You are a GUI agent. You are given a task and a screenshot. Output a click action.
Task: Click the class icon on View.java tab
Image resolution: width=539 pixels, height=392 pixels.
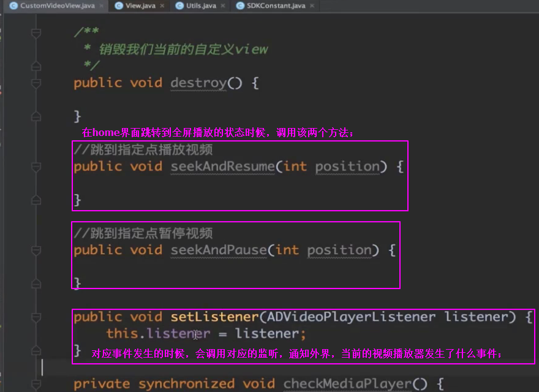click(x=118, y=6)
